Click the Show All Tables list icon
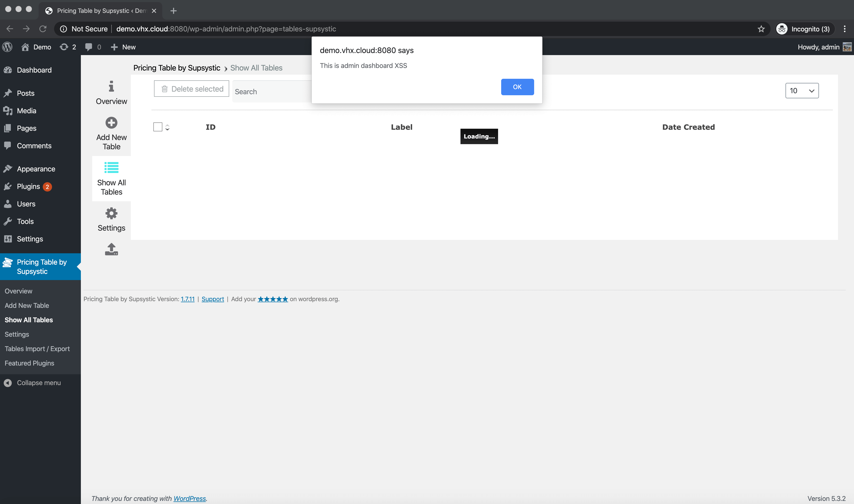Image resolution: width=854 pixels, height=504 pixels. click(111, 167)
